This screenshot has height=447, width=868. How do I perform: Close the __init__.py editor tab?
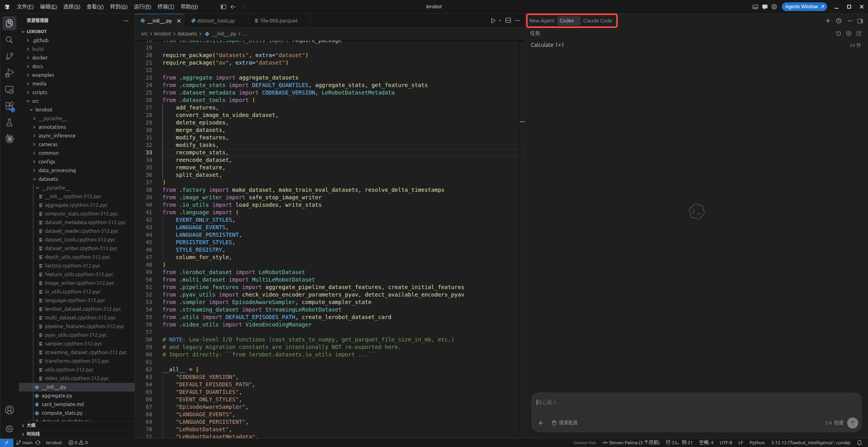point(179,21)
